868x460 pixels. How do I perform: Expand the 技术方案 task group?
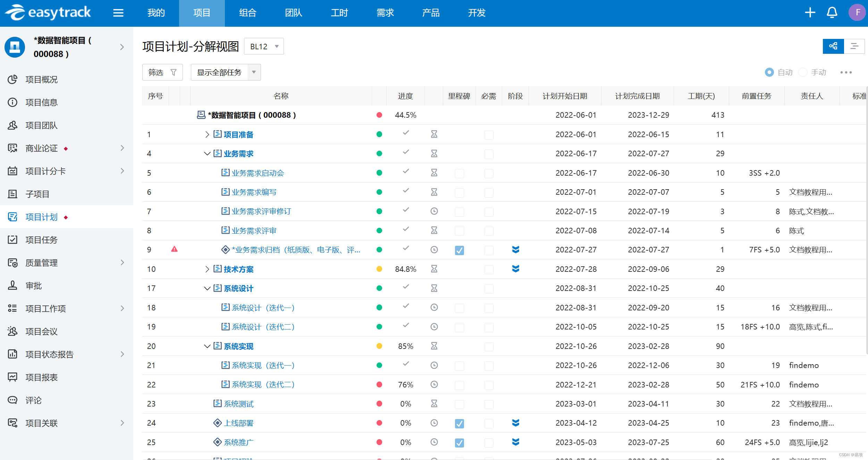click(x=207, y=269)
